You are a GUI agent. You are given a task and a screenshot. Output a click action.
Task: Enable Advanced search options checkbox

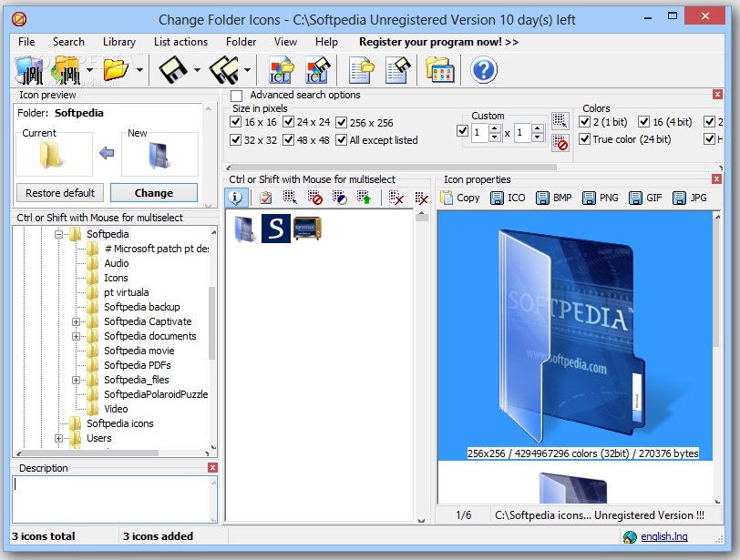click(236, 96)
